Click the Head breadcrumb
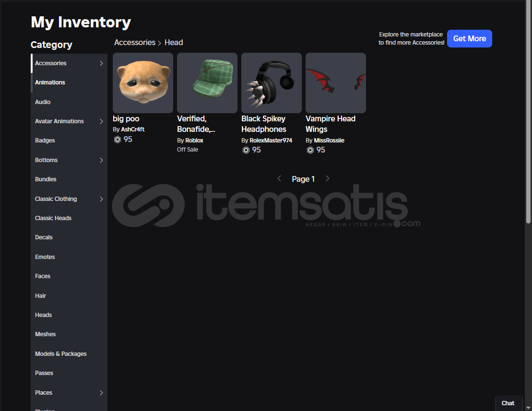 tap(174, 42)
